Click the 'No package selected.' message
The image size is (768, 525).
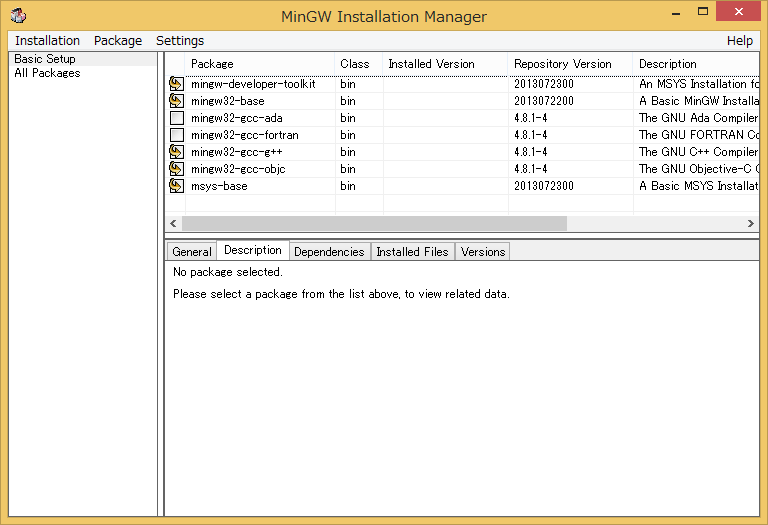pos(228,272)
